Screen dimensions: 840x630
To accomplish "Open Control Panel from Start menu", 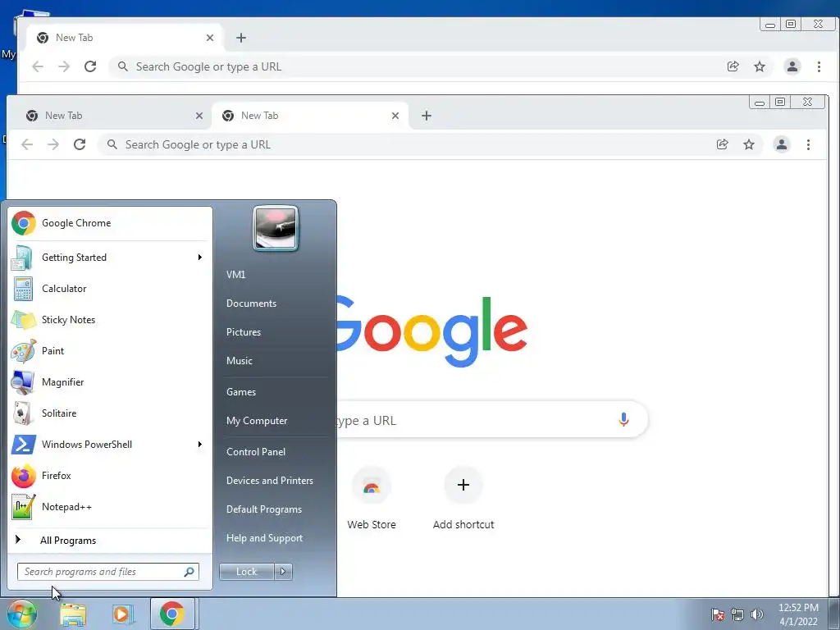I will [x=256, y=452].
